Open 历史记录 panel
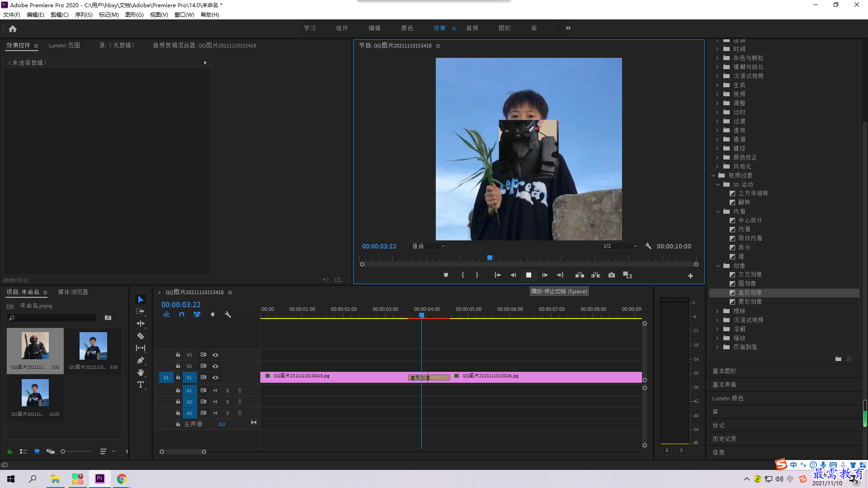 click(x=724, y=439)
